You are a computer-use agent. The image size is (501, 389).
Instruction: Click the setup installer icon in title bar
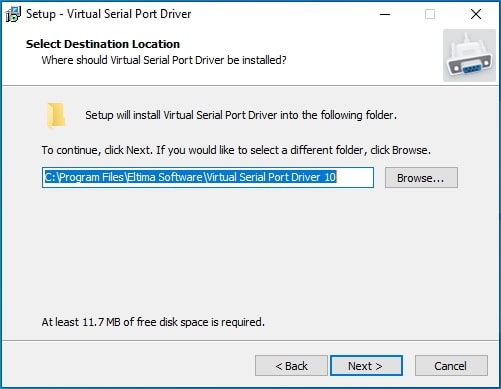pos(13,14)
